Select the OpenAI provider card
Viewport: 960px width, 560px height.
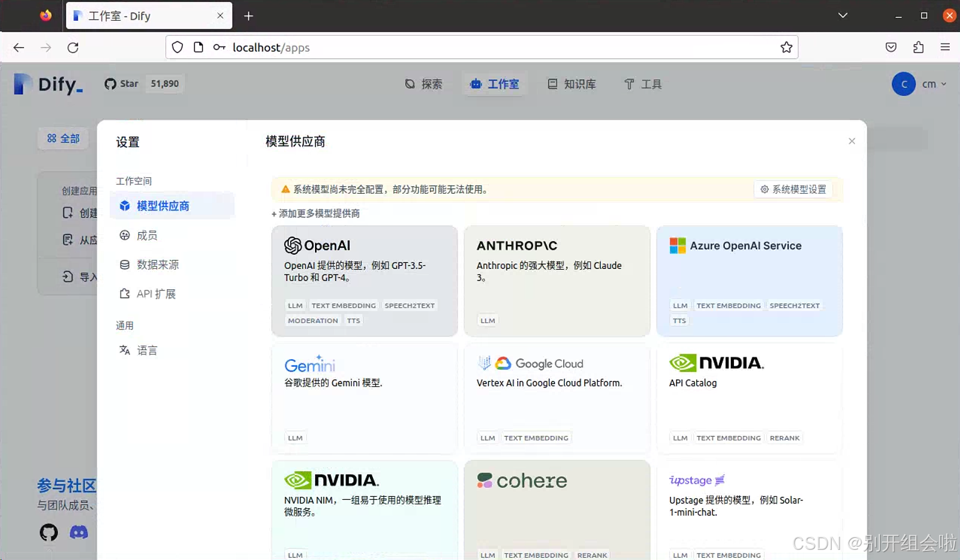coord(365,280)
